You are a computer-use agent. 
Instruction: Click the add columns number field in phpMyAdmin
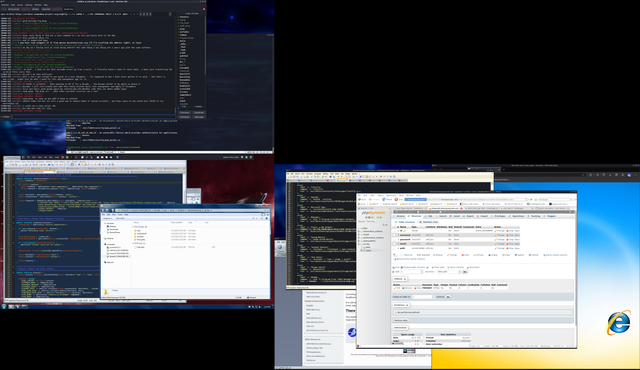(412, 272)
